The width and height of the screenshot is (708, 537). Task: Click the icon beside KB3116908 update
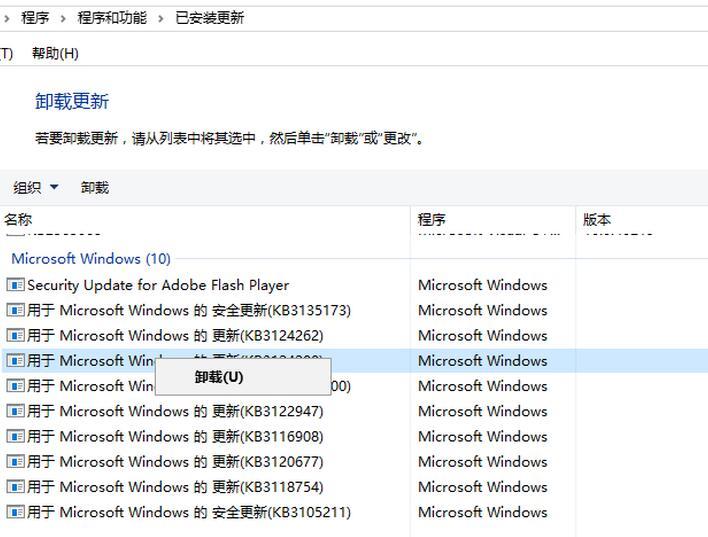point(15,436)
